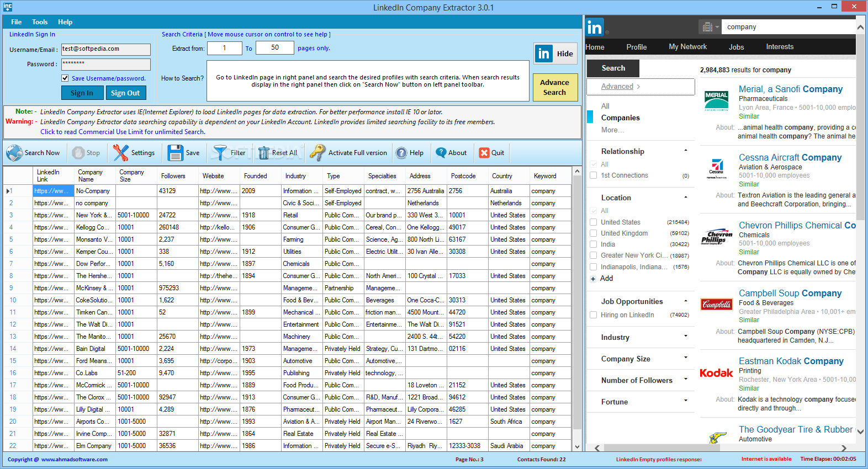The width and height of the screenshot is (868, 469).
Task: Start extraction with Search Now globe icon
Action: 15,153
